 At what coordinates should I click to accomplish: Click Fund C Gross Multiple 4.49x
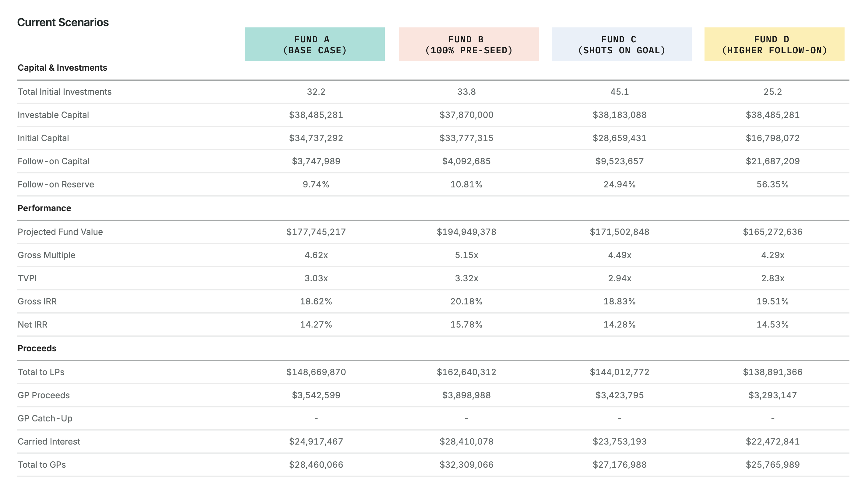point(619,255)
